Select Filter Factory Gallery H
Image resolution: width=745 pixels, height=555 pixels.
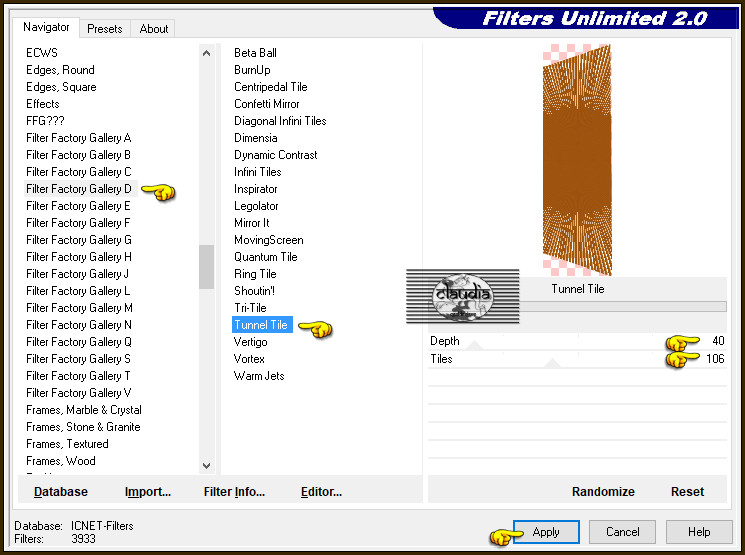79,257
